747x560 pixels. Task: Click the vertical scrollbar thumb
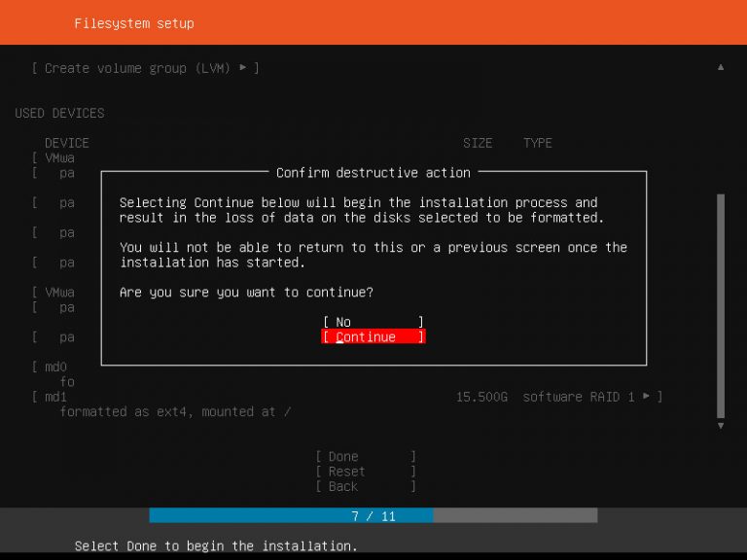(721, 305)
